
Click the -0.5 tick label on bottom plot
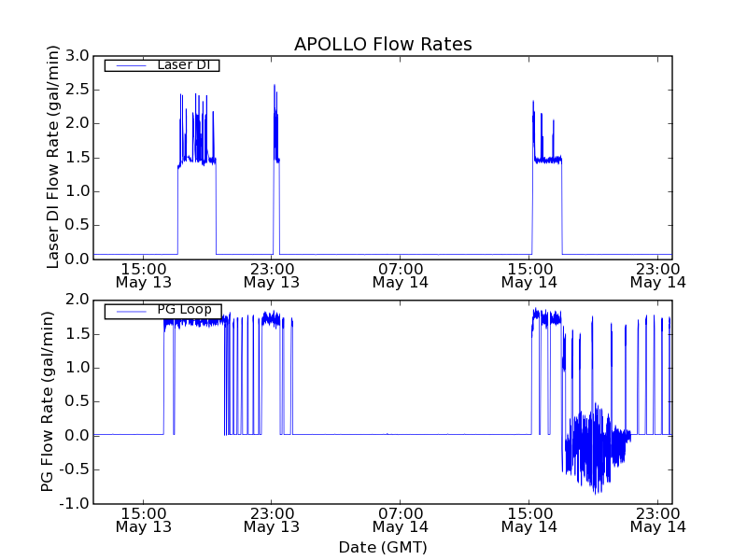point(75,469)
